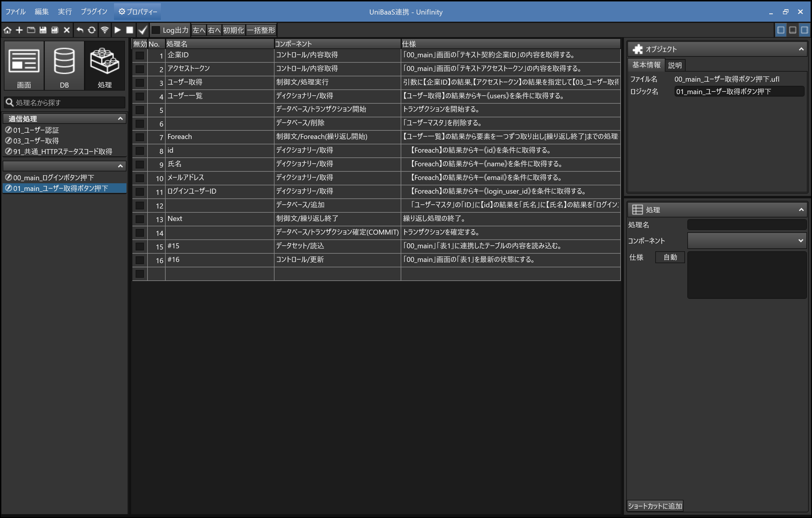Click the ショートカットに追加 button

655,506
